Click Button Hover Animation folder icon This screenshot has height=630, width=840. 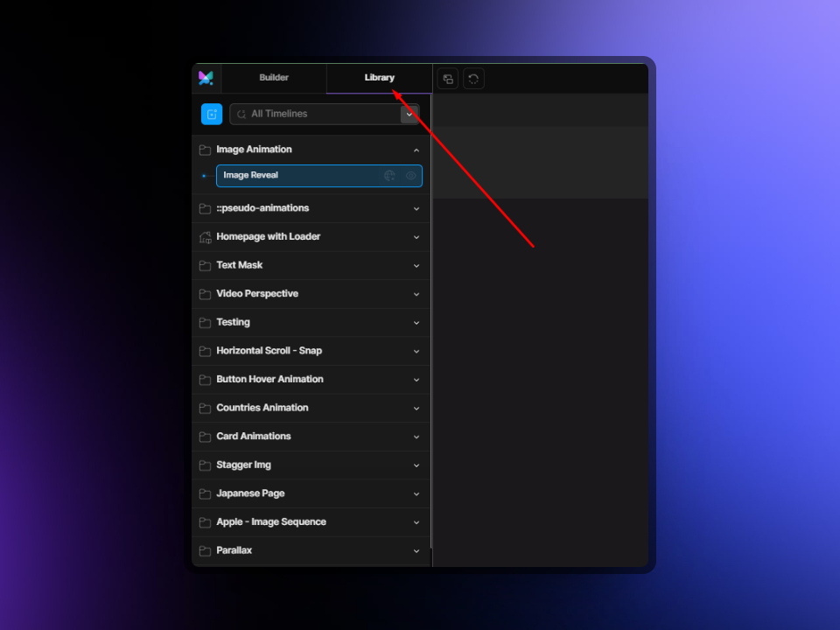coord(205,380)
